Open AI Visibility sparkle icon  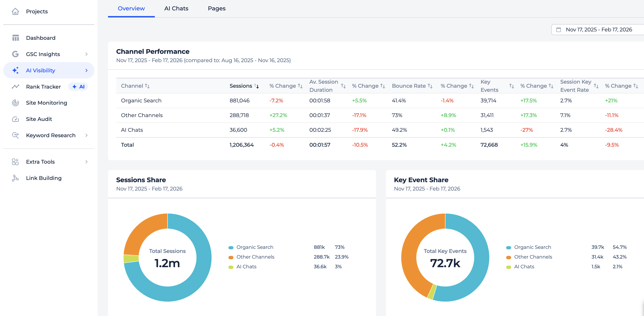click(15, 70)
